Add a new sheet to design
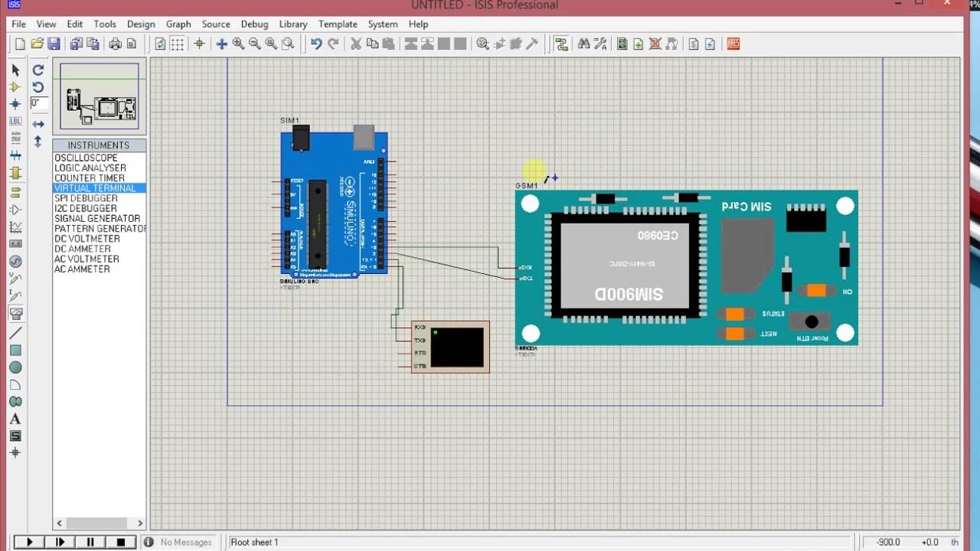The height and width of the screenshot is (551, 980). pyautogui.click(x=639, y=44)
